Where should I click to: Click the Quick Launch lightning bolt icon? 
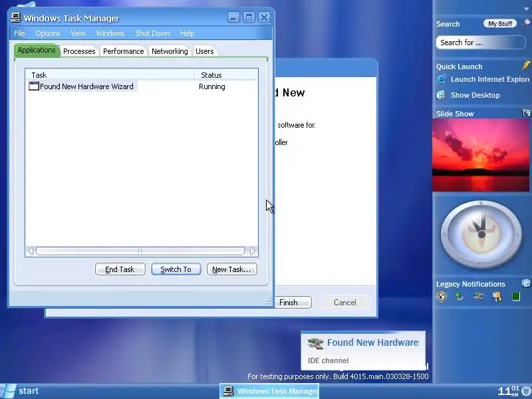click(526, 65)
